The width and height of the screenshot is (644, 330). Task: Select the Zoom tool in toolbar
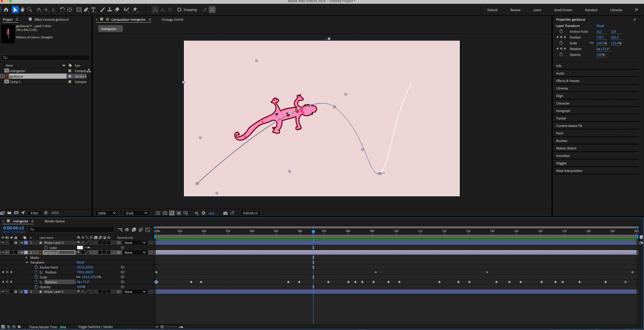tap(30, 10)
